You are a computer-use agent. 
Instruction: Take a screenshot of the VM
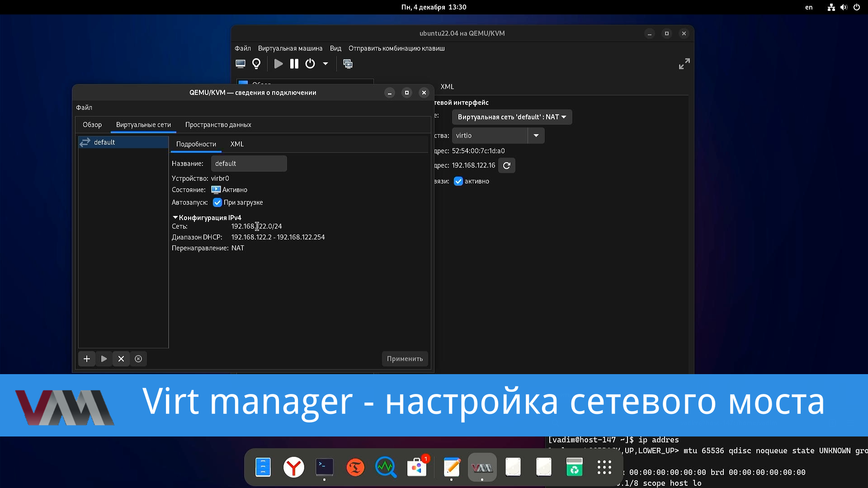(x=348, y=64)
